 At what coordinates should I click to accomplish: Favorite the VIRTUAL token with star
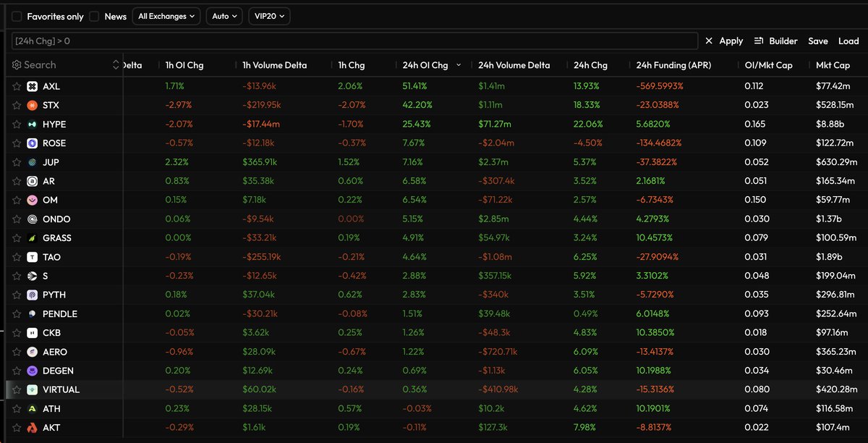click(x=17, y=389)
